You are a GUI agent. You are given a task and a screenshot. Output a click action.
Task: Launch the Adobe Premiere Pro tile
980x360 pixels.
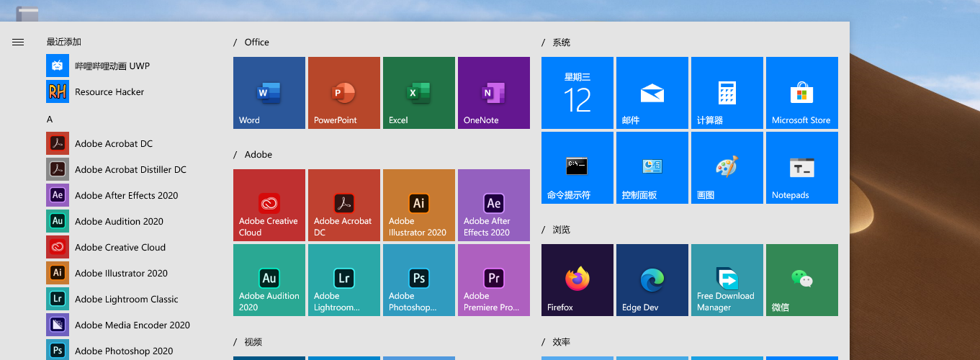click(x=494, y=280)
